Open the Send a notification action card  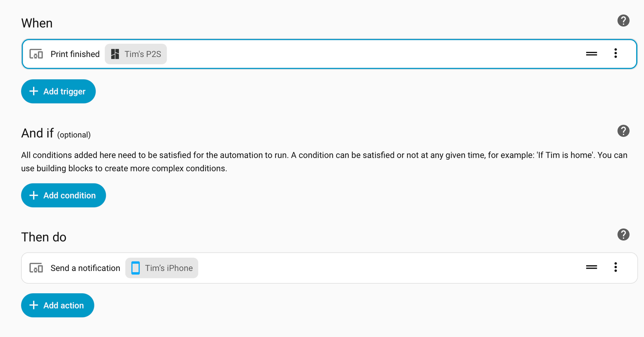tap(312, 268)
